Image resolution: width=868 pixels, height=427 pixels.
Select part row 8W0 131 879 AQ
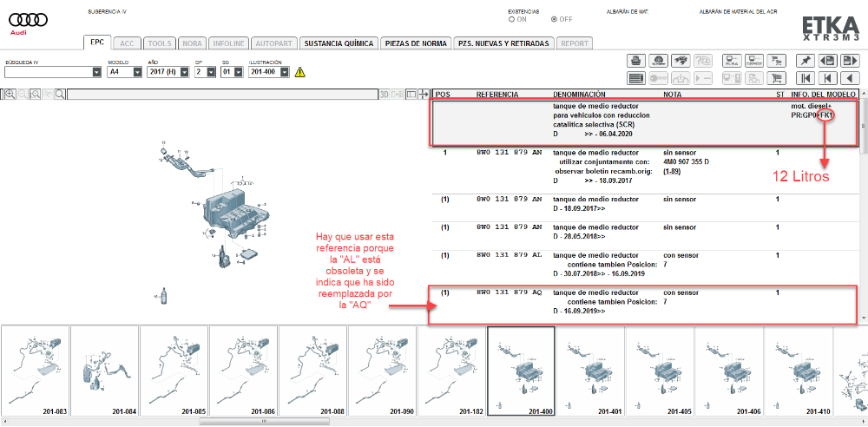[645, 304]
